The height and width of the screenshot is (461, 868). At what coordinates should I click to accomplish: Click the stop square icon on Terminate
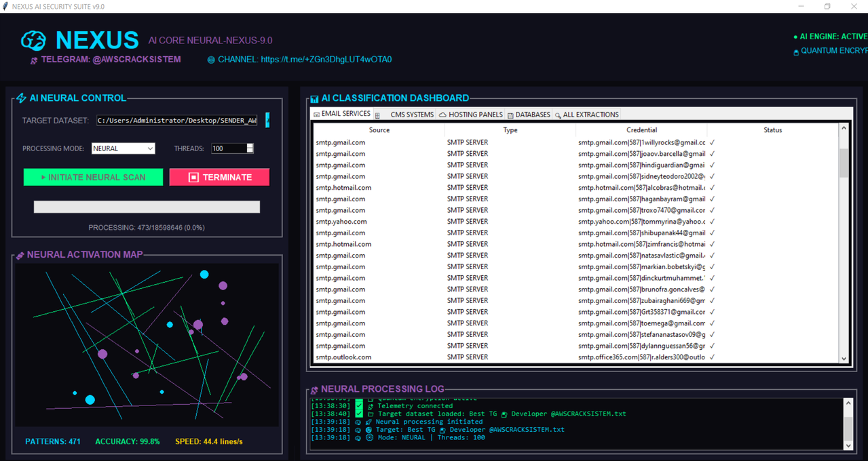pos(193,178)
